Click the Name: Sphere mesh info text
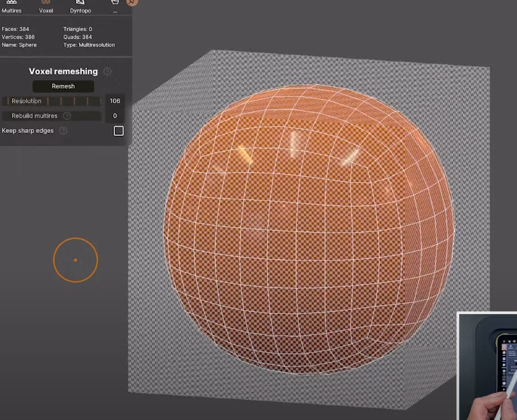Image resolution: width=517 pixels, height=420 pixels. click(x=20, y=45)
